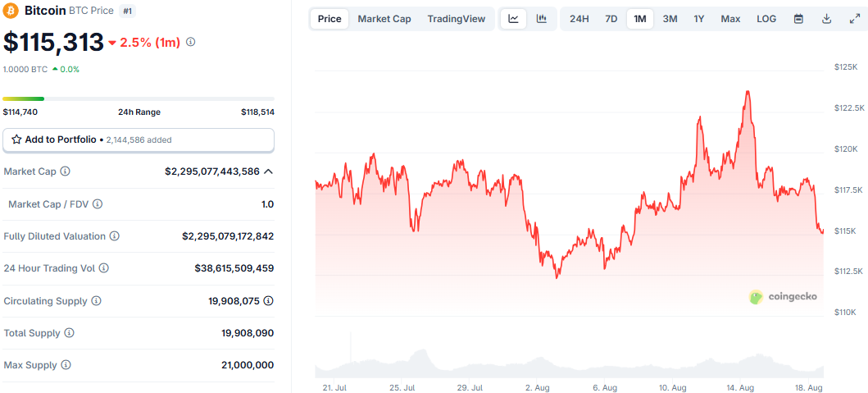Click the 2. Aug x-axis date label
The image size is (868, 393).
(538, 386)
